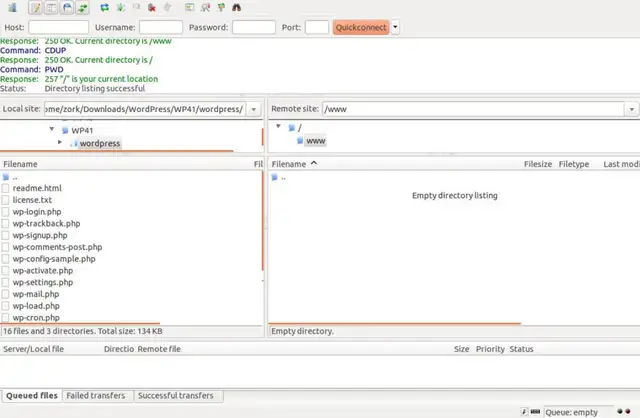The width and height of the screenshot is (640, 418).
Task: Refresh the file and folder lists
Action: tap(104, 7)
